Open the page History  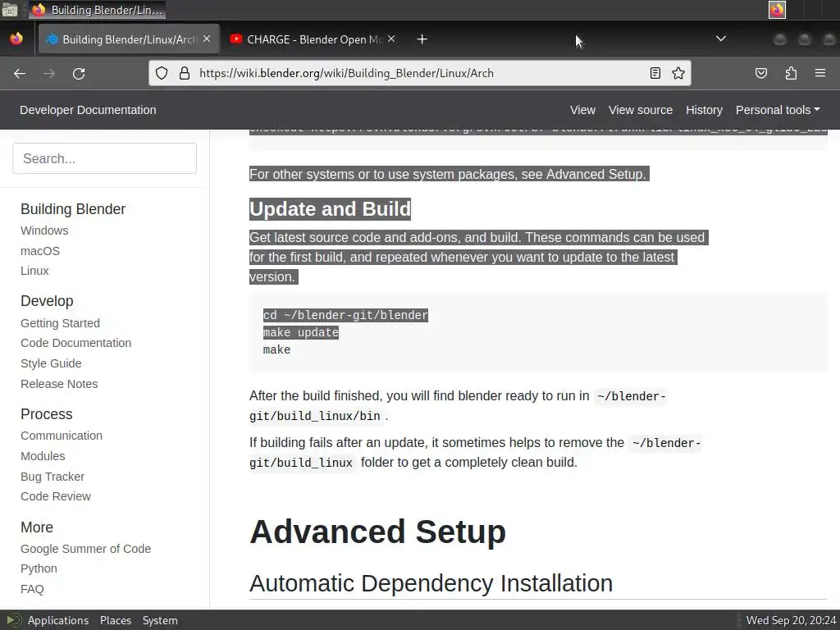click(x=704, y=110)
